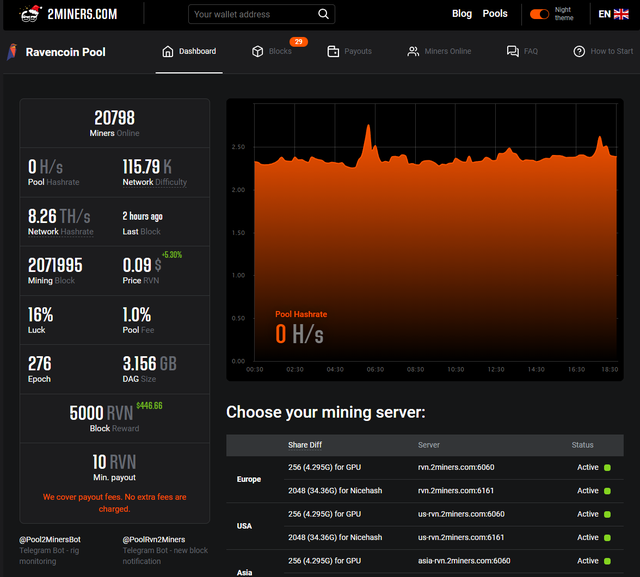Open the Pools link
Image resolution: width=640 pixels, height=577 pixels.
point(495,13)
